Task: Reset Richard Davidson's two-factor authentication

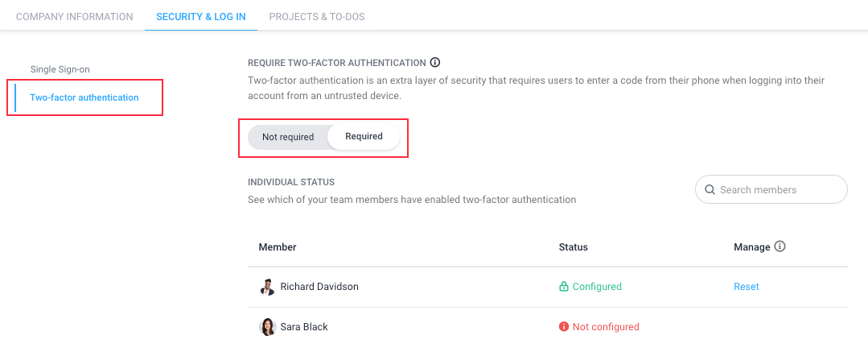Action: click(747, 287)
